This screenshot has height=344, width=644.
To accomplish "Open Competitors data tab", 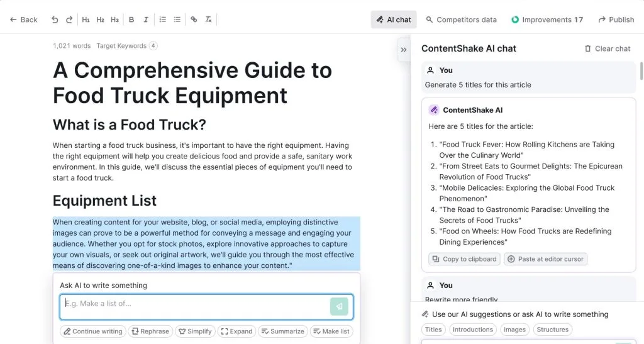I will click(461, 19).
